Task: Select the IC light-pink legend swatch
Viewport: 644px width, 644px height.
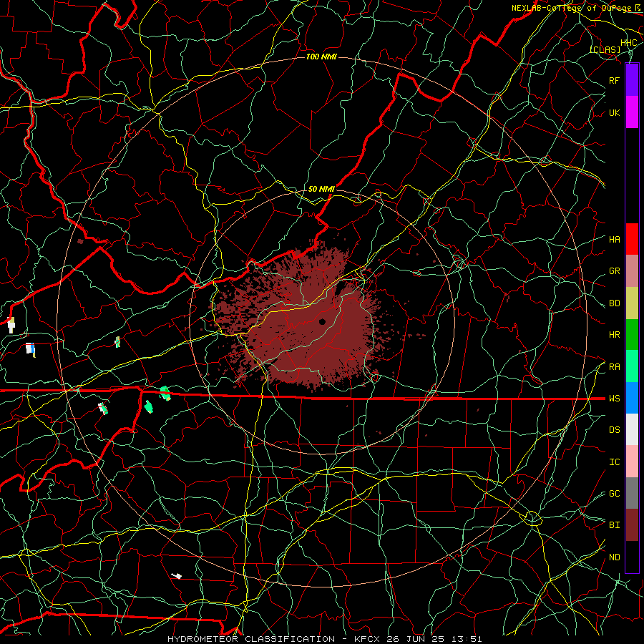Action: tap(632, 462)
